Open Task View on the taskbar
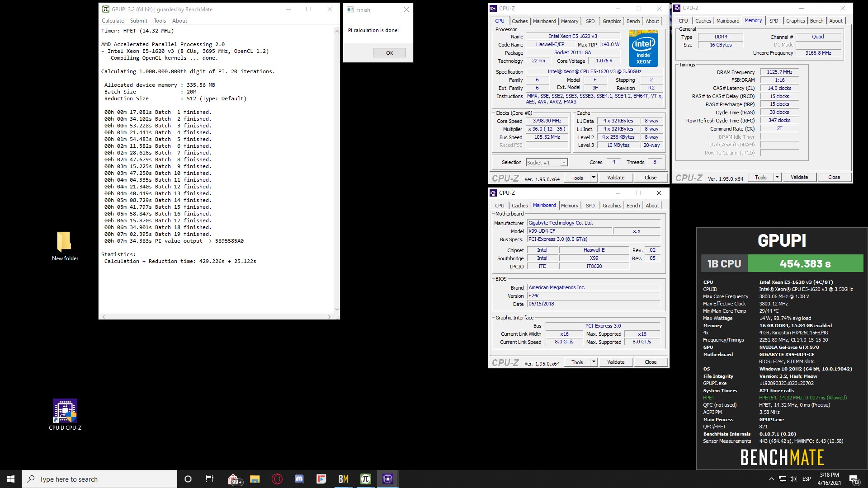 (x=209, y=479)
